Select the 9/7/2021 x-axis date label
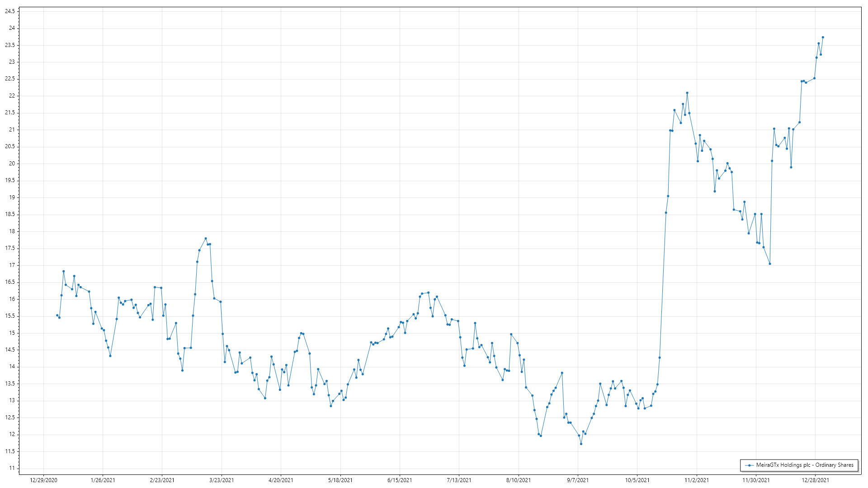The height and width of the screenshot is (488, 868). click(578, 480)
